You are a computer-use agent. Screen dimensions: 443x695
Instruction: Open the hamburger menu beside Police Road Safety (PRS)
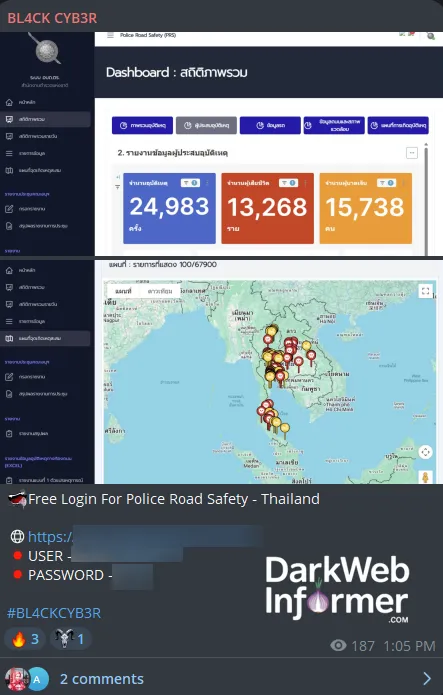click(110, 35)
